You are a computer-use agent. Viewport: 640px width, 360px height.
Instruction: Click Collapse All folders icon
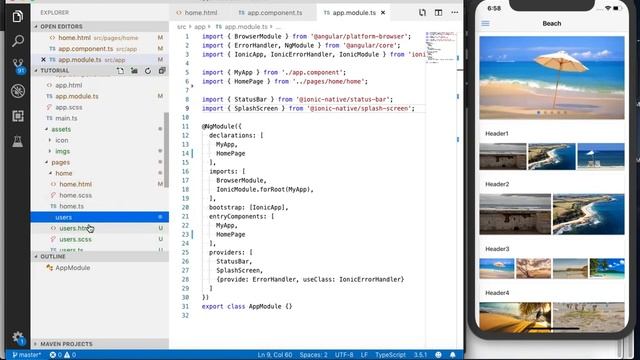pyautogui.click(x=162, y=71)
